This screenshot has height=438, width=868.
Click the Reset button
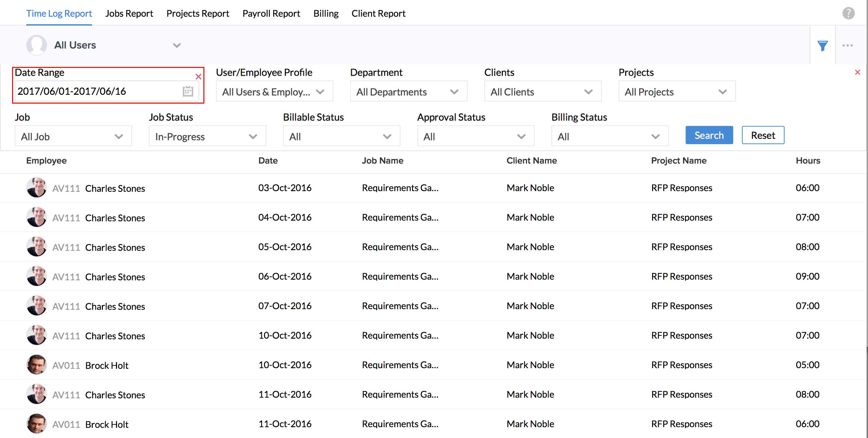coord(763,135)
